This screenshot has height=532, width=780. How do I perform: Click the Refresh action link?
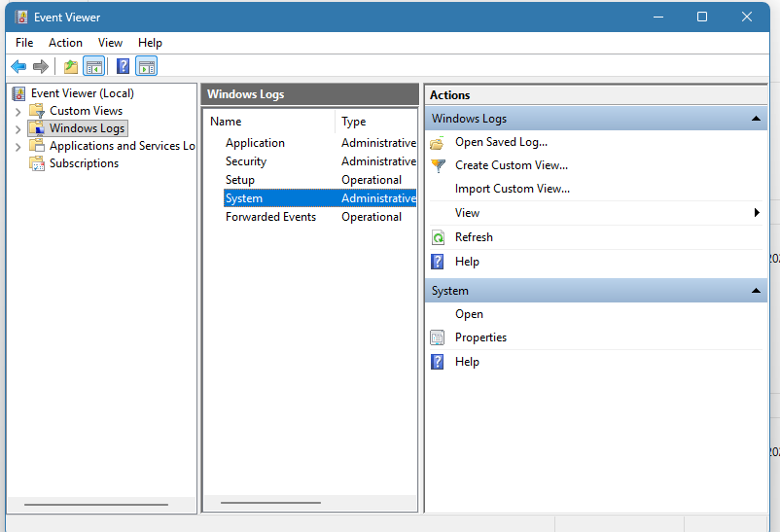click(x=474, y=237)
